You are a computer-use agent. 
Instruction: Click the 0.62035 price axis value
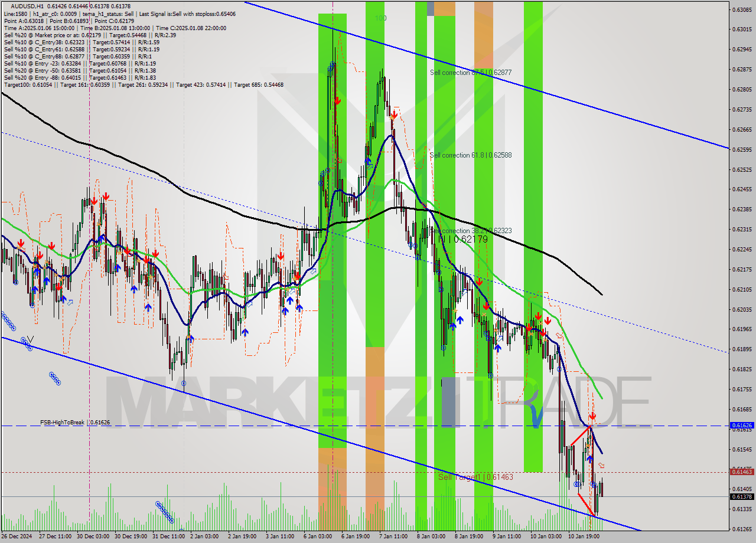click(x=741, y=309)
